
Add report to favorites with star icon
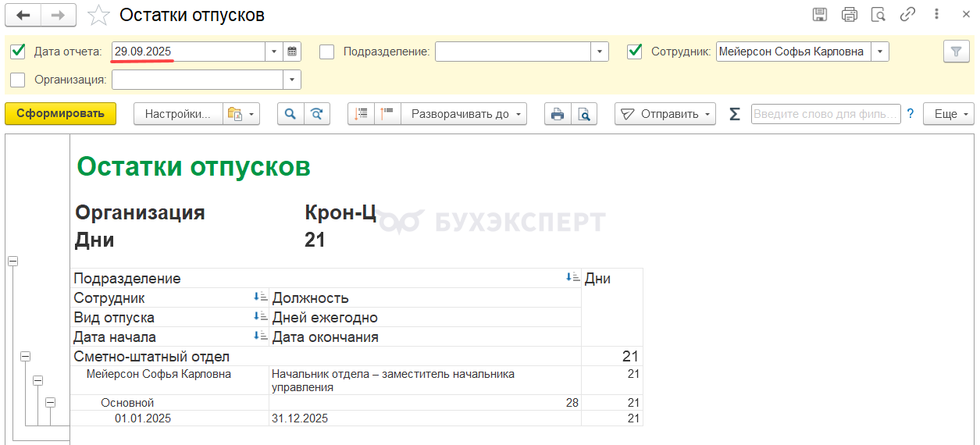[x=98, y=15]
